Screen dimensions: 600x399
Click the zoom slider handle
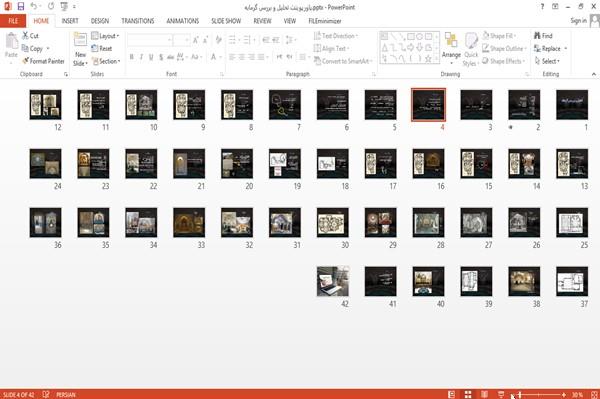[520, 394]
